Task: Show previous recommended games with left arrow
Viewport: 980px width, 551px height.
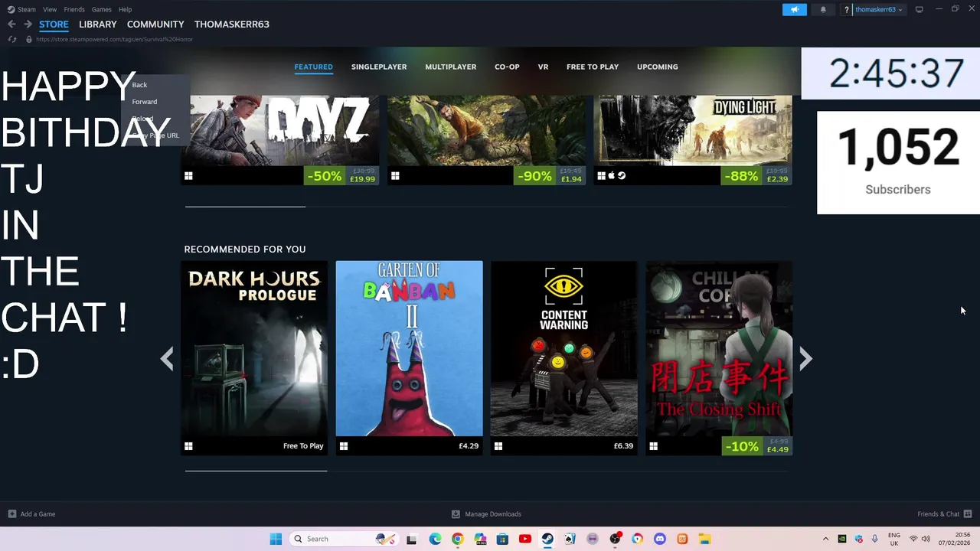Action: (167, 358)
